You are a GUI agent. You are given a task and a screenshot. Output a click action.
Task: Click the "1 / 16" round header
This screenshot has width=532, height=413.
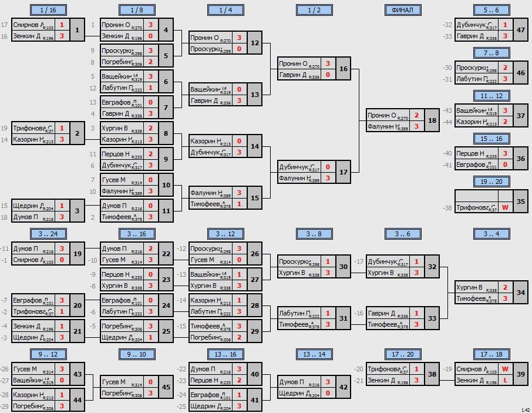tap(48, 10)
